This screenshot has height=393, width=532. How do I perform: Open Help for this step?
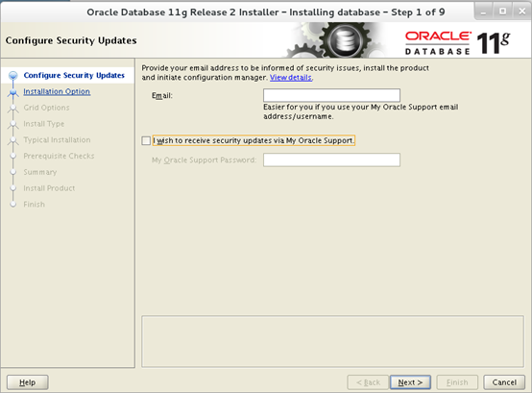28,382
